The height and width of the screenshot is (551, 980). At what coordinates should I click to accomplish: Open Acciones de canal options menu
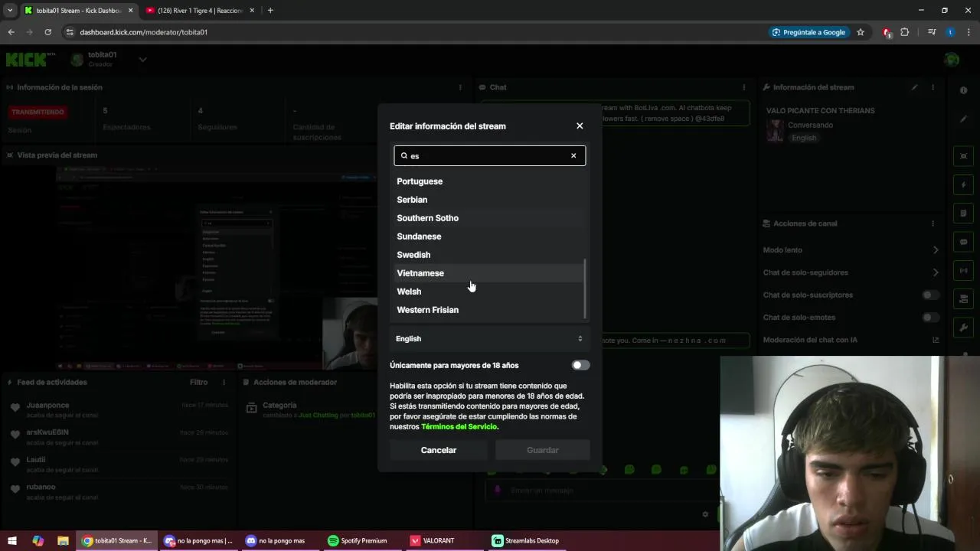(x=933, y=224)
